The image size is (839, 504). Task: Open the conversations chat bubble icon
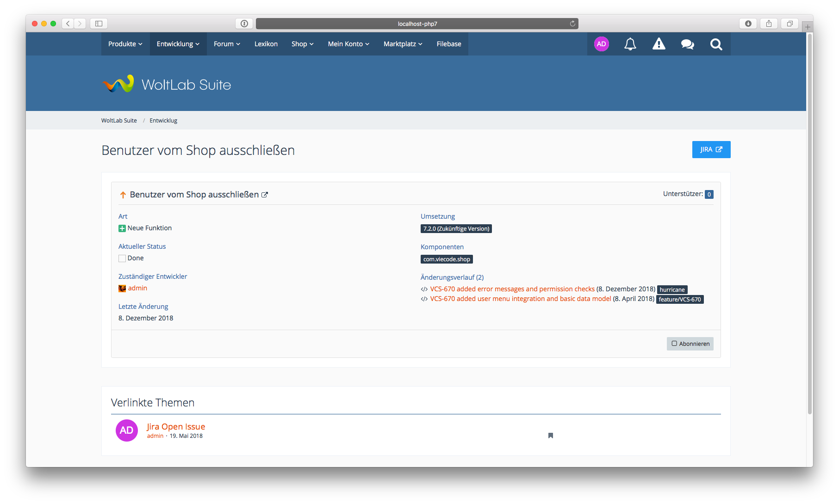click(x=687, y=44)
